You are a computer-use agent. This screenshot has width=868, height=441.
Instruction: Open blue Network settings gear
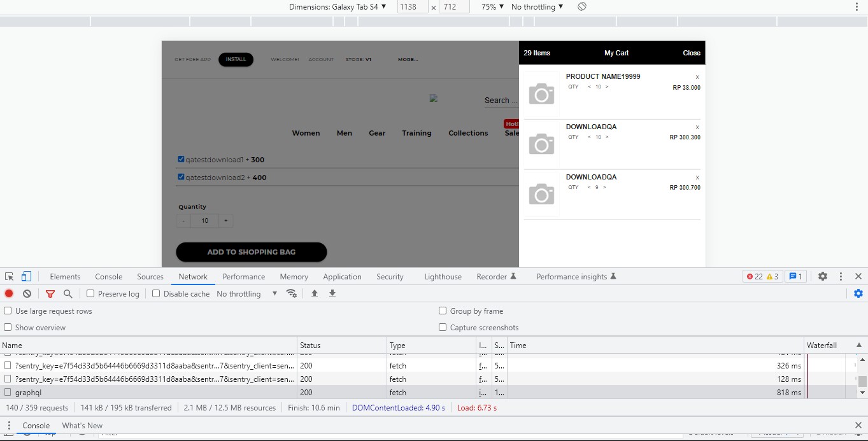tap(858, 293)
